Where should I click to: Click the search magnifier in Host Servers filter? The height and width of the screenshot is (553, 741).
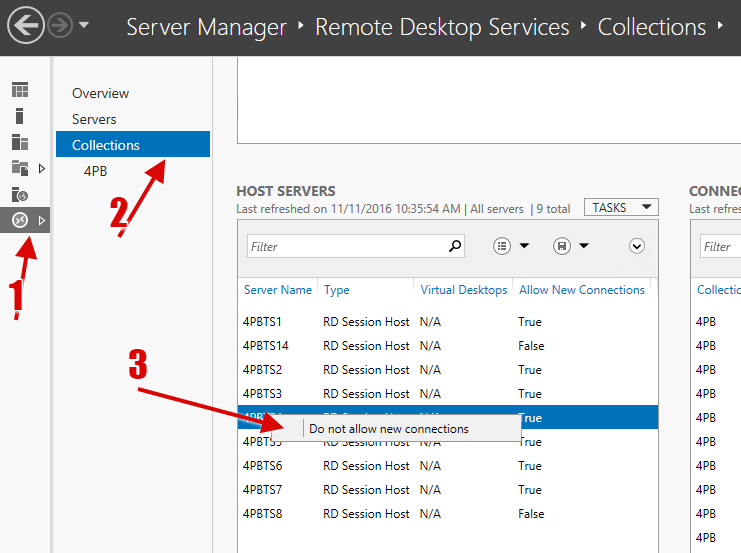[455, 246]
